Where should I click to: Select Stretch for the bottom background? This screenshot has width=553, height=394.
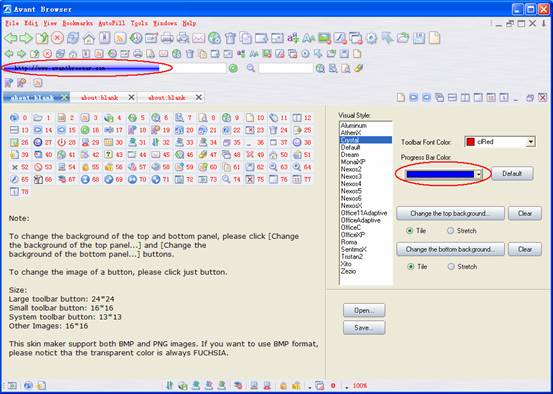point(451,267)
